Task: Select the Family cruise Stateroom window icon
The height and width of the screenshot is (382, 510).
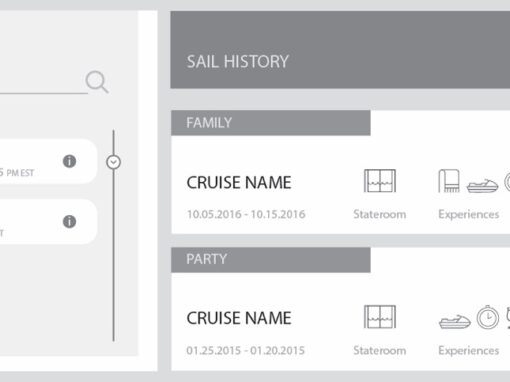Action: [x=380, y=181]
